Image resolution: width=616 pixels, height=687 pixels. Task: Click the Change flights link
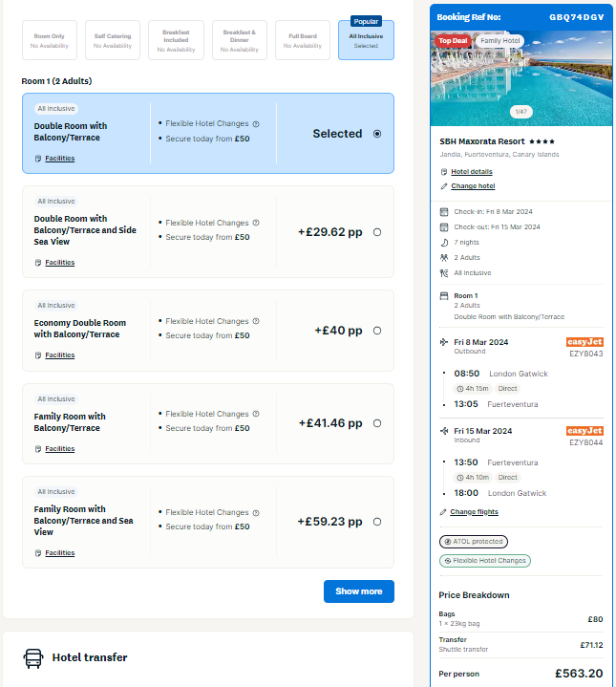(474, 512)
